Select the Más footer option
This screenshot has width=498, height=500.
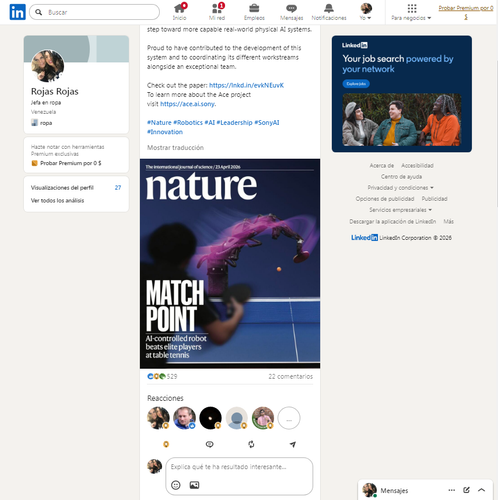coord(448,222)
